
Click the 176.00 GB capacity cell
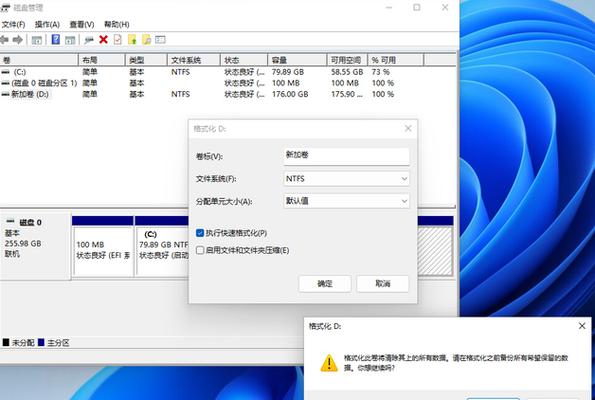click(290, 94)
